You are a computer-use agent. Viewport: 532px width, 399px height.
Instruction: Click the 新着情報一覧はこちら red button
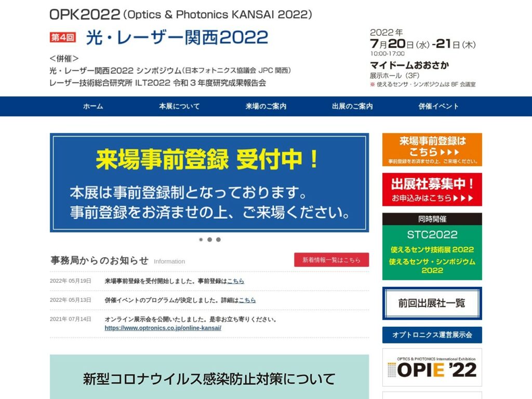331,260
